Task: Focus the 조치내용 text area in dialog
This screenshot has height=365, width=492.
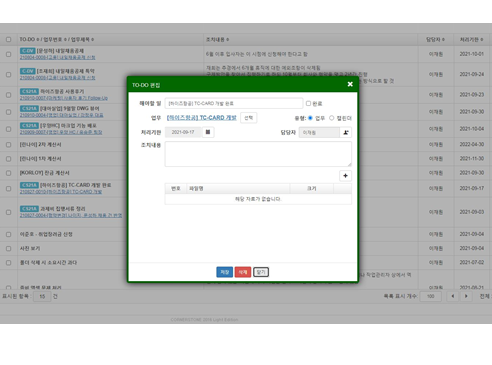Action: pyautogui.click(x=258, y=154)
